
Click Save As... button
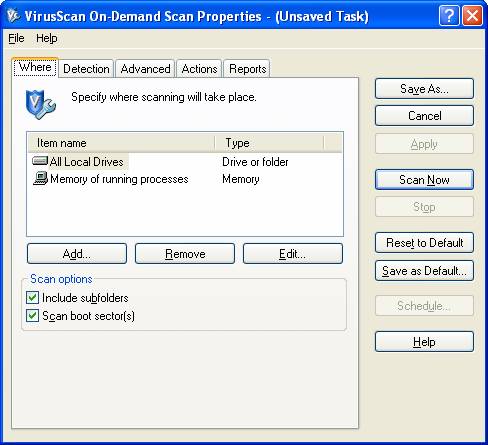pos(424,89)
